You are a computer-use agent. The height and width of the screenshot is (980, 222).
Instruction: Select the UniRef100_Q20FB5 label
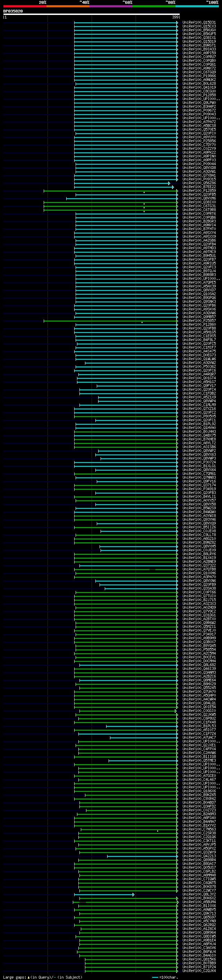coord(199,194)
